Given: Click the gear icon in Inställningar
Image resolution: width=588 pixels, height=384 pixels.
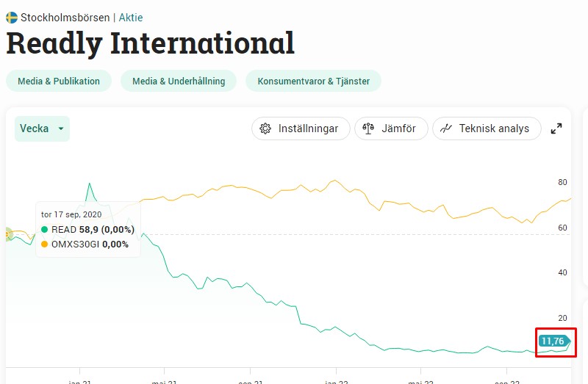Looking at the screenshot, I should (266, 128).
